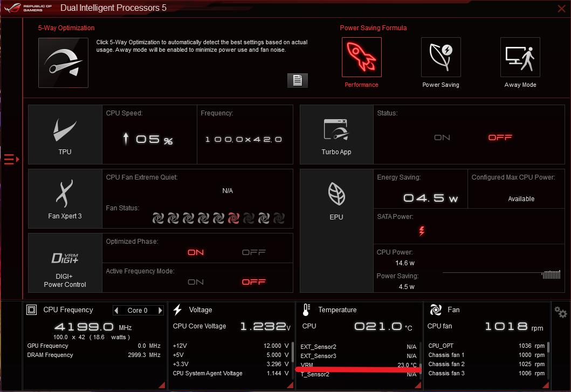Click the CPU_OPT fan row

[486, 346]
